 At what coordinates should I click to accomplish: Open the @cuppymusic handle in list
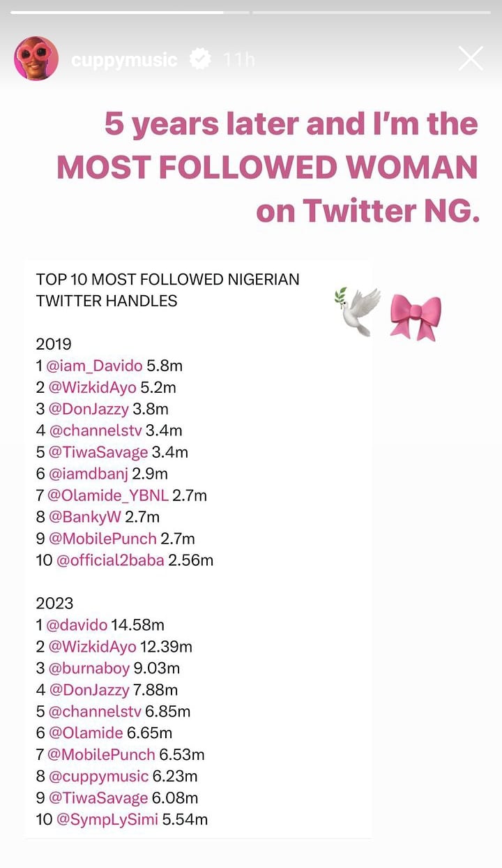click(x=98, y=776)
